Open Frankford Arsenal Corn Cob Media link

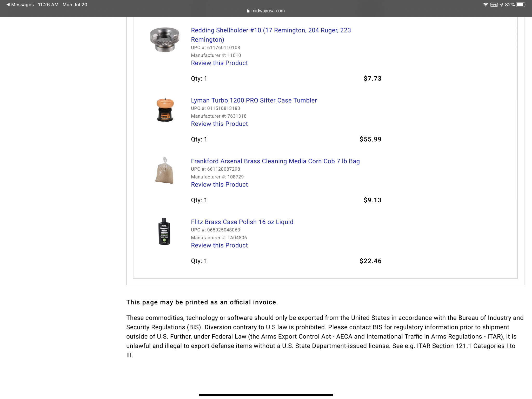(275, 161)
